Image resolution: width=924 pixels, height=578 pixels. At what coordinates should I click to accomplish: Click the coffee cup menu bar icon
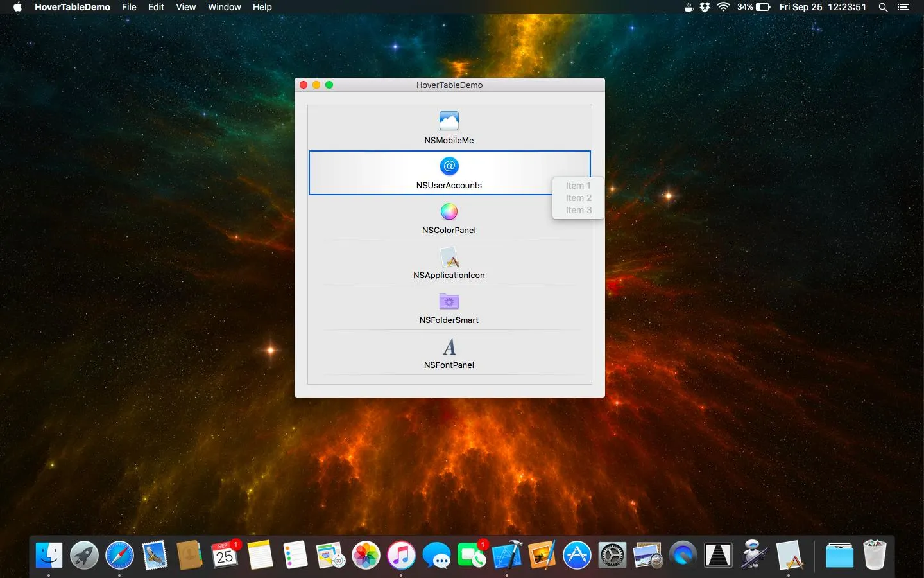(x=689, y=7)
